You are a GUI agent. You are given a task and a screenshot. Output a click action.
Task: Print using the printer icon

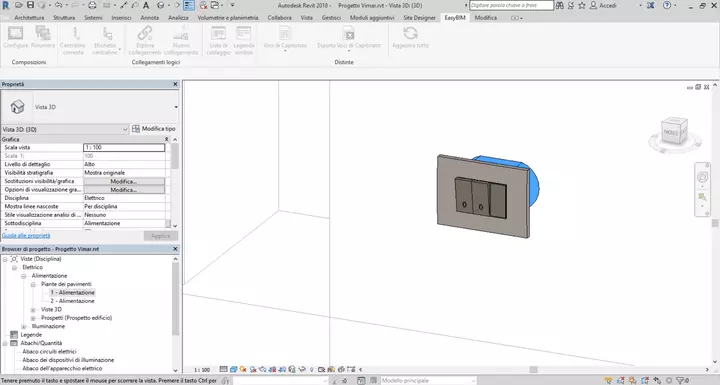coord(92,6)
